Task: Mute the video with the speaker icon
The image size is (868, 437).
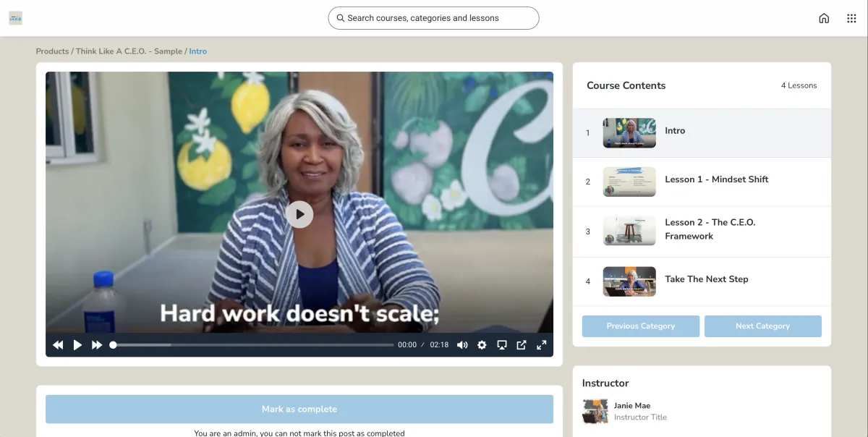Action: point(462,345)
